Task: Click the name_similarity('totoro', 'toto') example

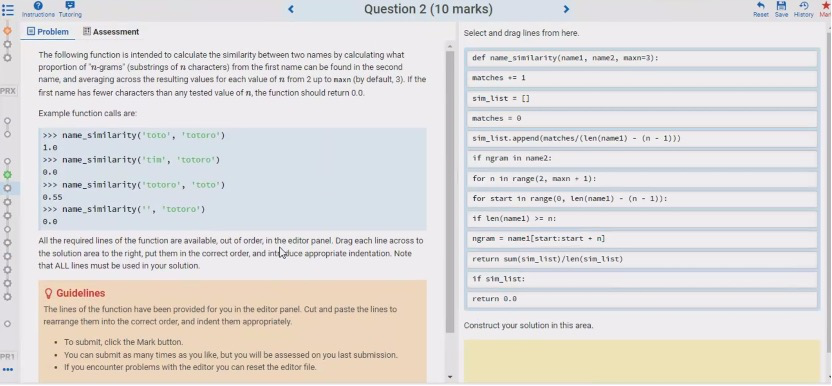Action: coord(144,185)
